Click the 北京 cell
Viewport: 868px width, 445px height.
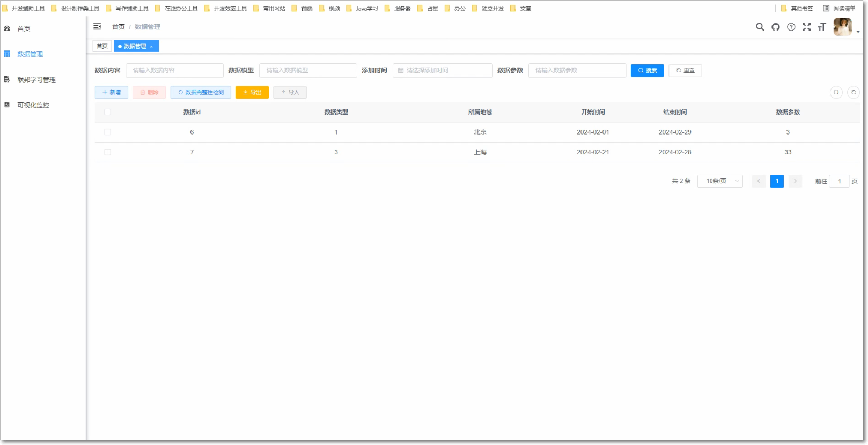coord(480,132)
